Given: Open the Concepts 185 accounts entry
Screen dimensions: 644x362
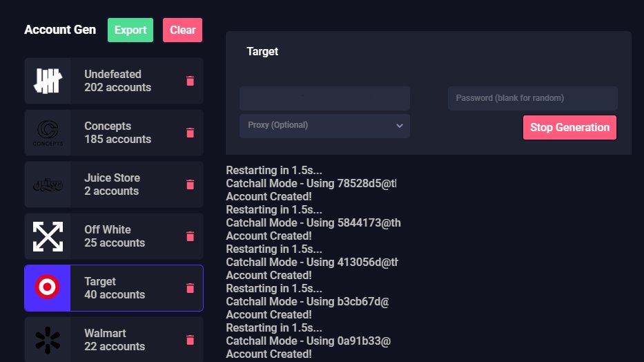Looking at the screenshot, I should pyautogui.click(x=114, y=133).
